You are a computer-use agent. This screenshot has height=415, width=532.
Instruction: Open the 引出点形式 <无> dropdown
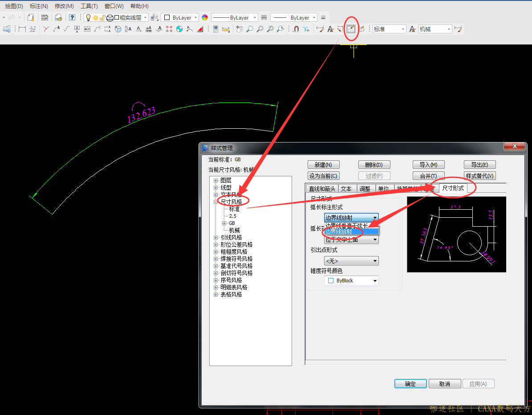pyautogui.click(x=351, y=261)
